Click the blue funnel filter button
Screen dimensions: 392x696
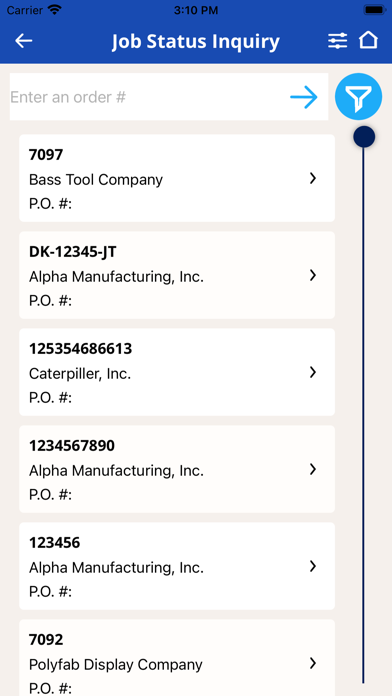358,97
